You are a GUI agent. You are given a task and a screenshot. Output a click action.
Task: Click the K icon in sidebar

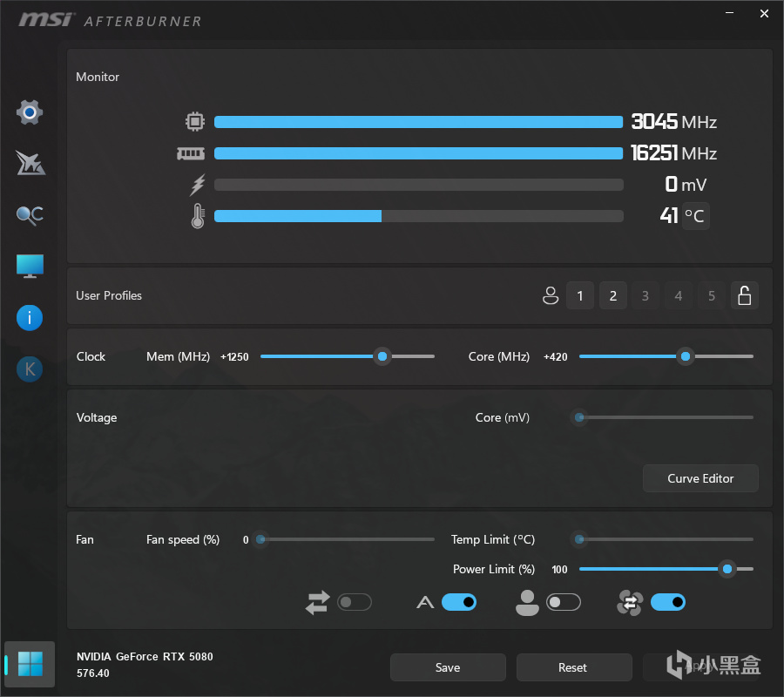30,369
